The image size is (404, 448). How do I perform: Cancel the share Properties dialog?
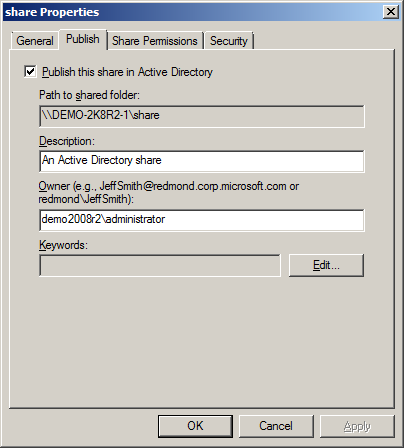pyautogui.click(x=276, y=426)
